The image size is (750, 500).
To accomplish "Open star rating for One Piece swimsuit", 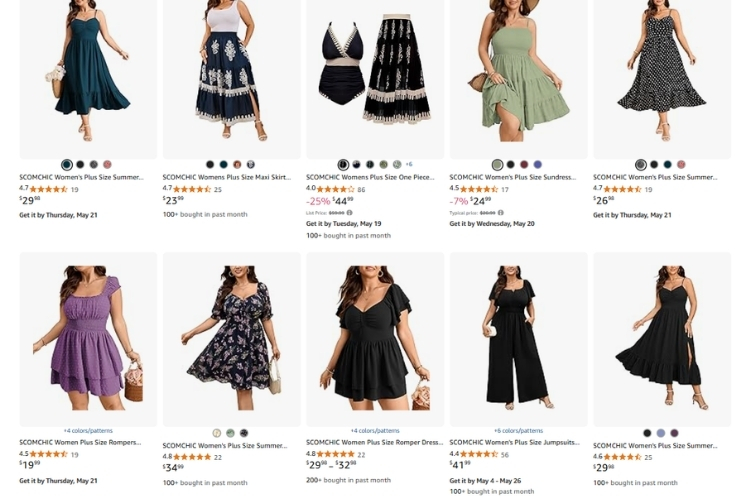I will coord(335,189).
